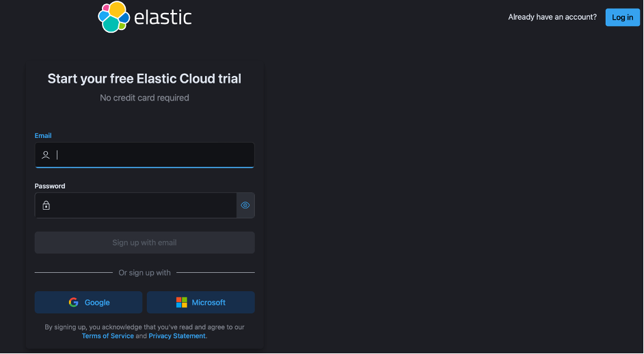
Task: Click the 'Already have an account?' text
Action: coord(552,17)
